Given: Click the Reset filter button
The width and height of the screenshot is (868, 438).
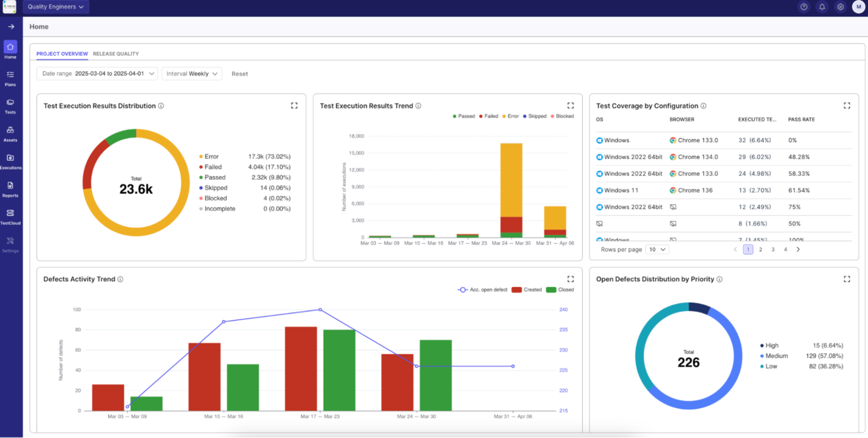Looking at the screenshot, I should point(240,73).
